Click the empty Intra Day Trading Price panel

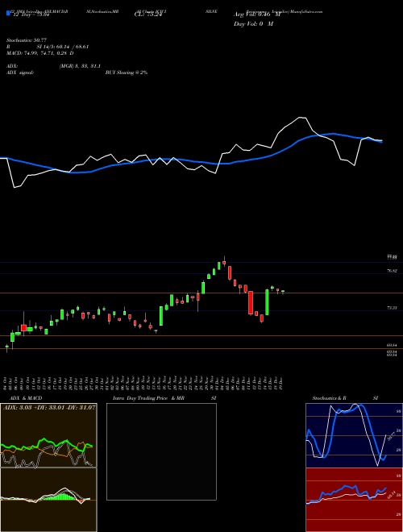coord(161,451)
